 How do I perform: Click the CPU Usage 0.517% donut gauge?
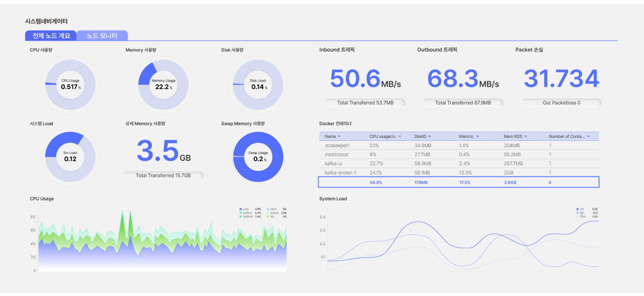tap(70, 84)
